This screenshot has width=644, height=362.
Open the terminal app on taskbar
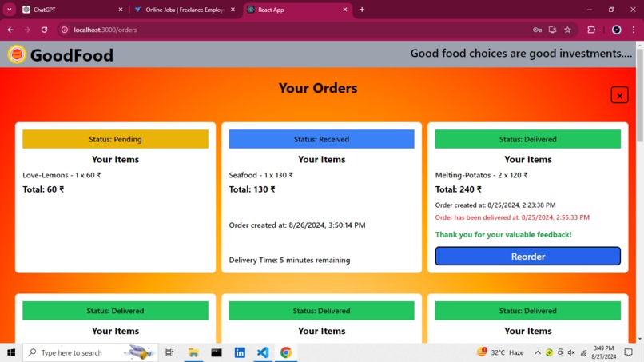(217, 352)
